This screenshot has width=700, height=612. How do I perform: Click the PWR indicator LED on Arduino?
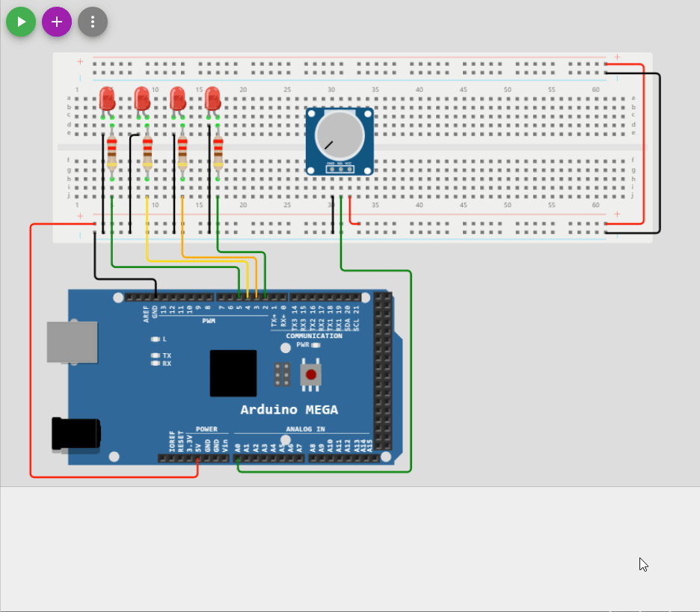(x=316, y=346)
